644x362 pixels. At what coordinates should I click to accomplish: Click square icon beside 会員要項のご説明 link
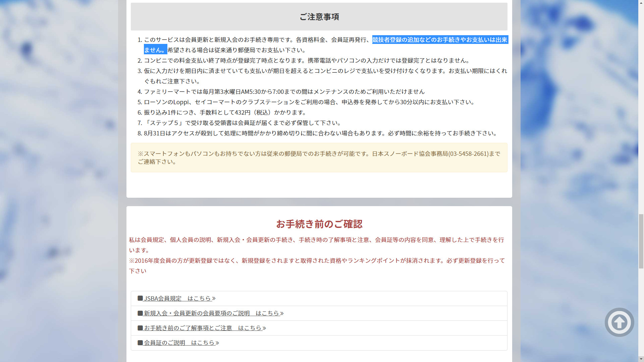(140, 313)
